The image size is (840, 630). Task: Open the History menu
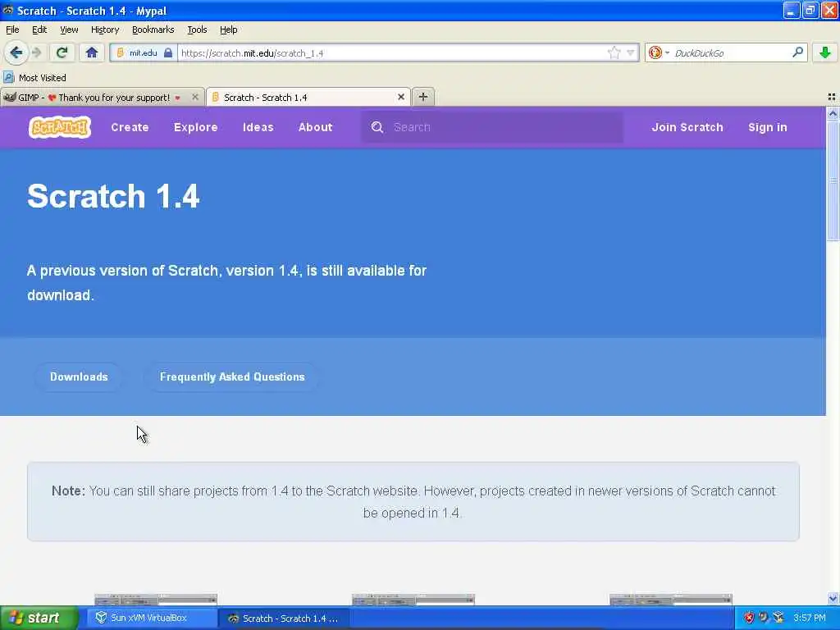point(104,30)
